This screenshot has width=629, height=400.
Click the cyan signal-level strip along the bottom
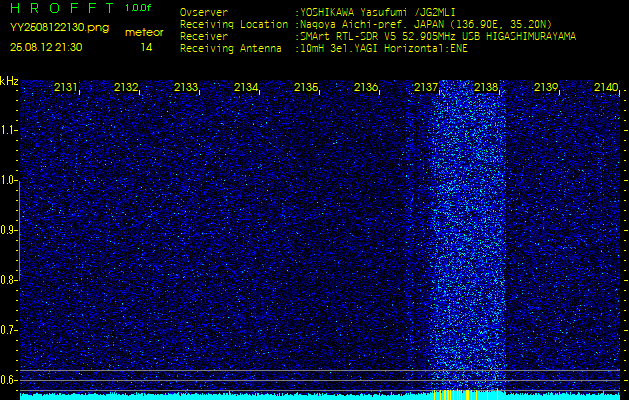tap(320, 397)
